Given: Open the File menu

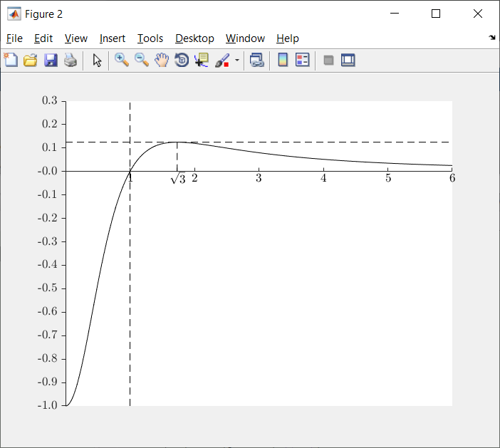Looking at the screenshot, I should [x=14, y=38].
